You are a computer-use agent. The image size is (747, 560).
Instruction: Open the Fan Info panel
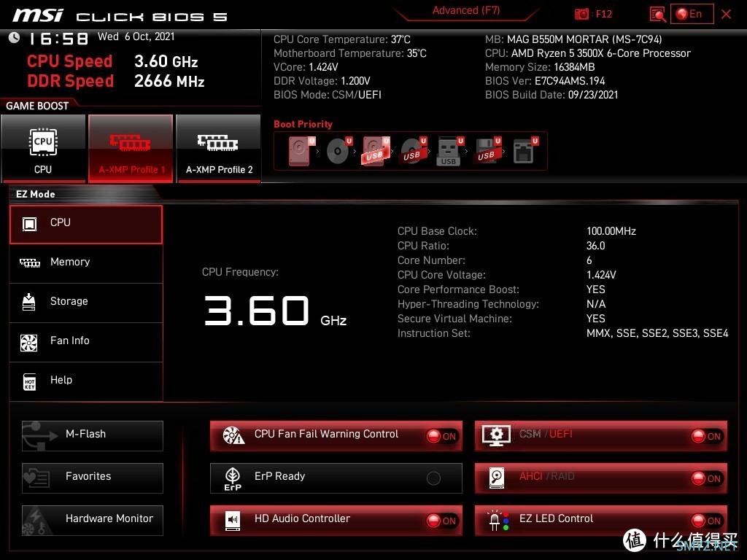point(86,341)
